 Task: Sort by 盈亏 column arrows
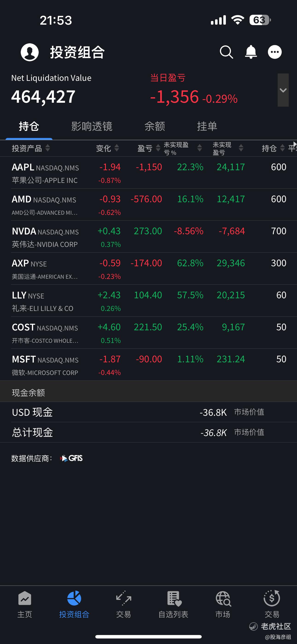158,148
